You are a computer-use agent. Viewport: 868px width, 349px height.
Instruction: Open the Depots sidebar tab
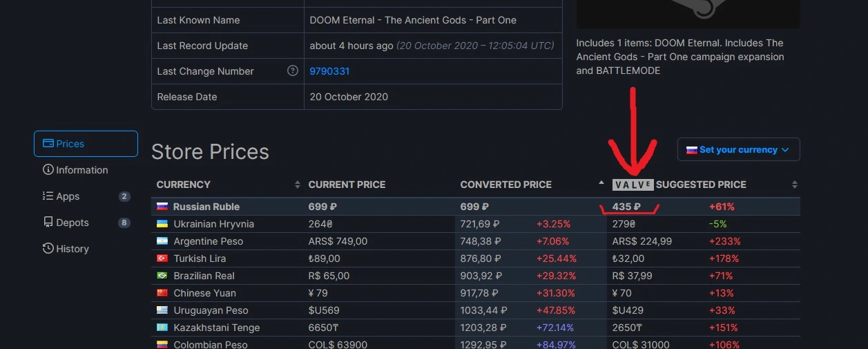point(86,223)
